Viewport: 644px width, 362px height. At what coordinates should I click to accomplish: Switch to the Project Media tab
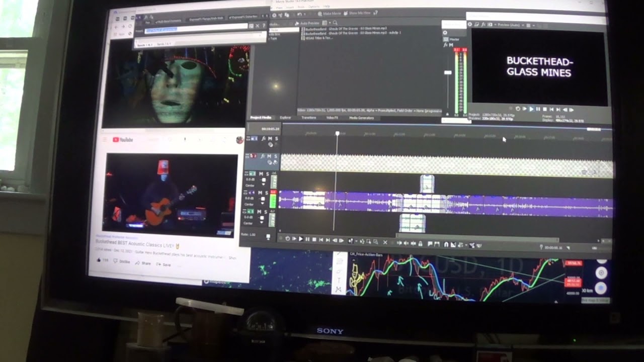pos(261,118)
